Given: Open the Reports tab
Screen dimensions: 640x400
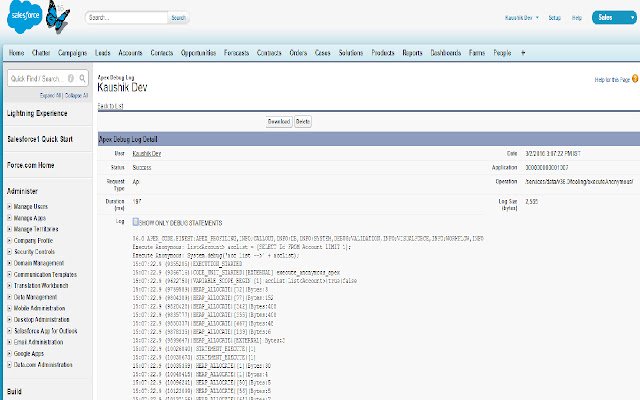Looking at the screenshot, I should 412,53.
